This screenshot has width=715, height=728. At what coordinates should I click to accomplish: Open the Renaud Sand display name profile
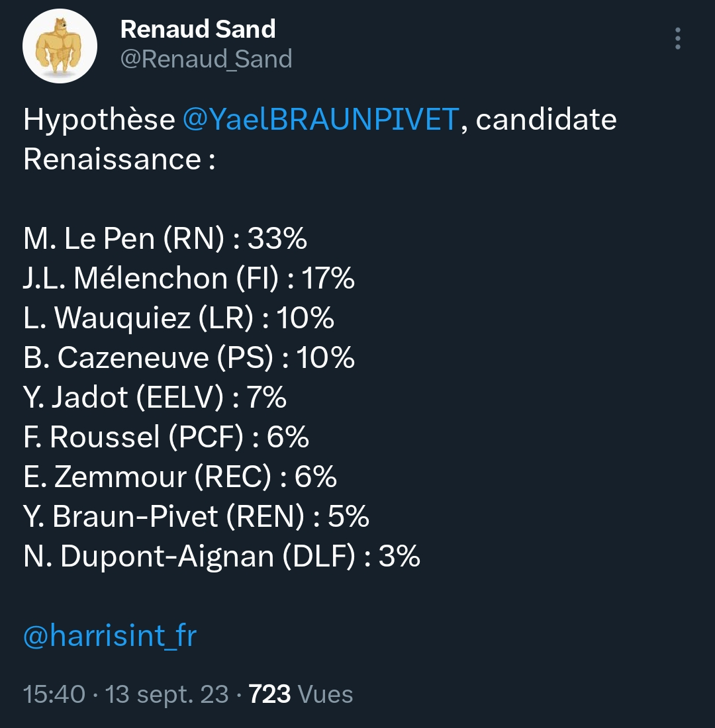pos(198,28)
